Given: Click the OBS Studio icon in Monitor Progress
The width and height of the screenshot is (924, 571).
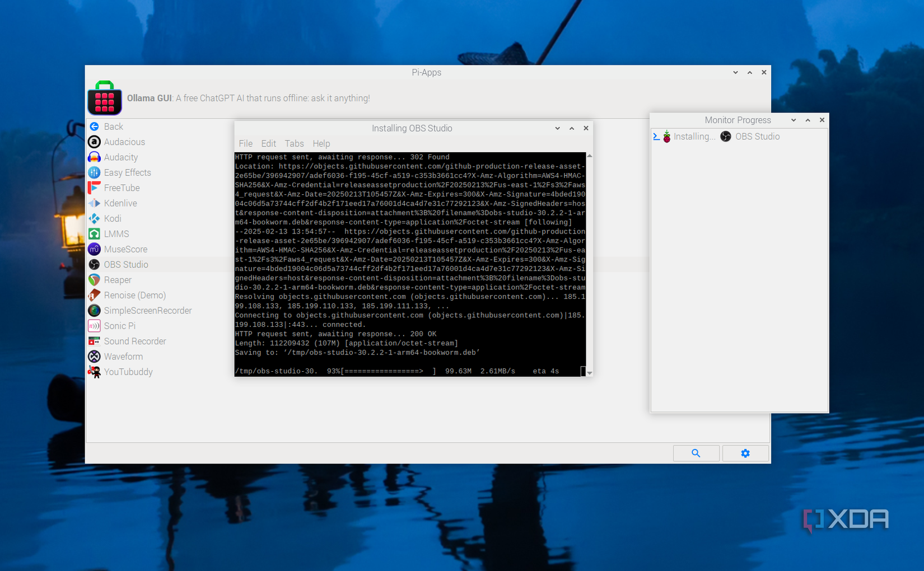Looking at the screenshot, I should [726, 136].
